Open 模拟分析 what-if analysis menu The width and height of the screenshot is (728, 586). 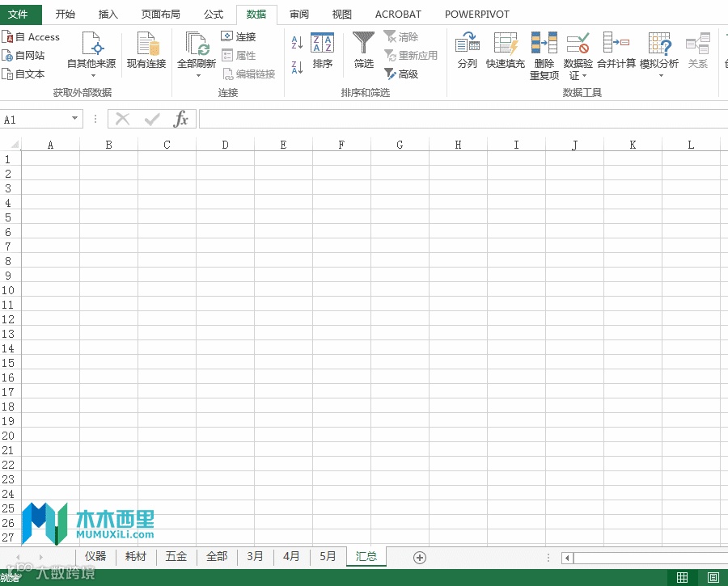click(659, 54)
